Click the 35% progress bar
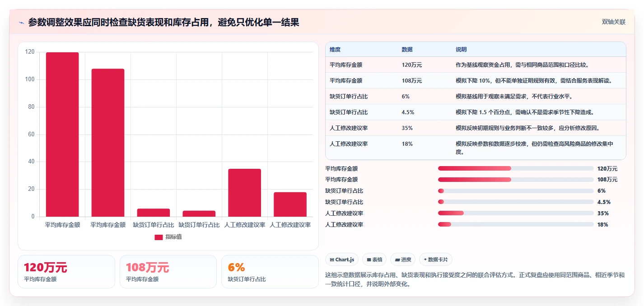This screenshot has width=644, height=306. pos(516,213)
